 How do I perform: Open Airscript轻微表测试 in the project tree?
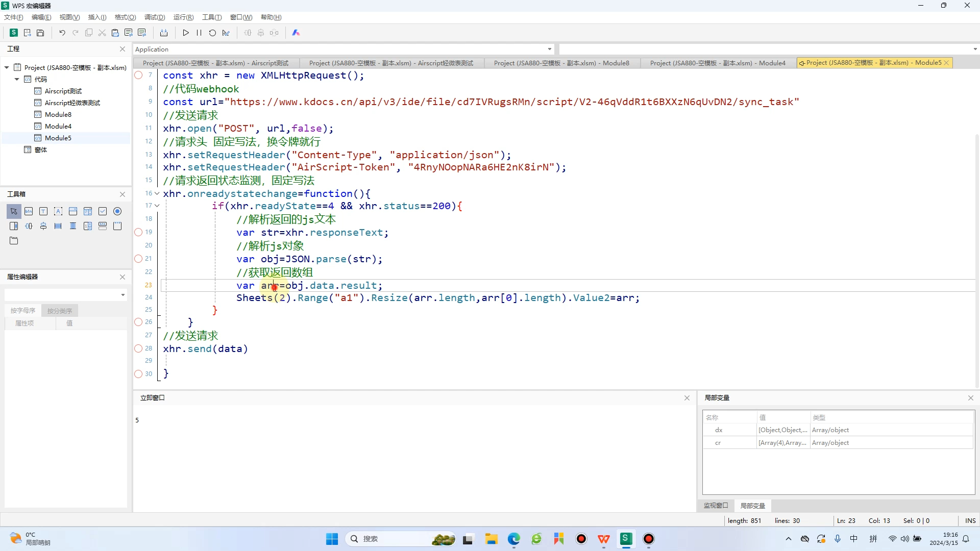pos(72,103)
